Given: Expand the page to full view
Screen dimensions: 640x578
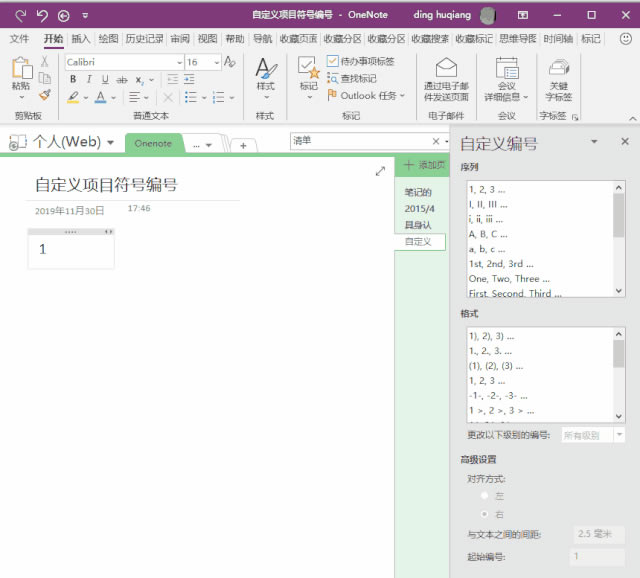Looking at the screenshot, I should tap(380, 171).
